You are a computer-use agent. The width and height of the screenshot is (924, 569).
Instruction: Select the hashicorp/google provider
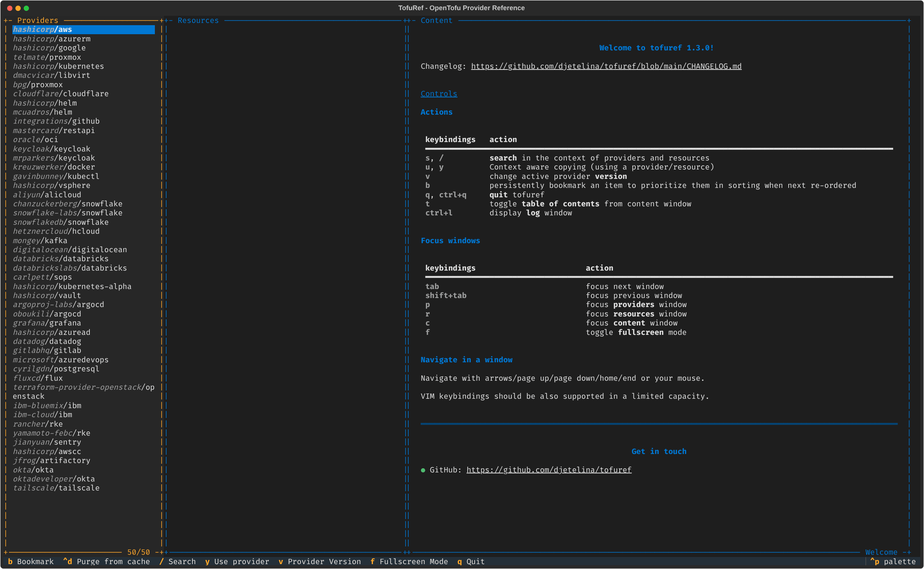(x=49, y=48)
